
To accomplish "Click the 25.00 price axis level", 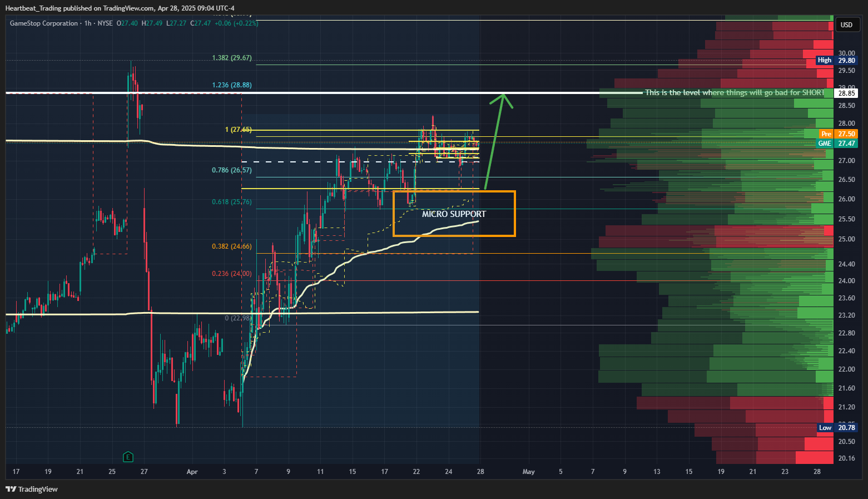I will 846,239.
